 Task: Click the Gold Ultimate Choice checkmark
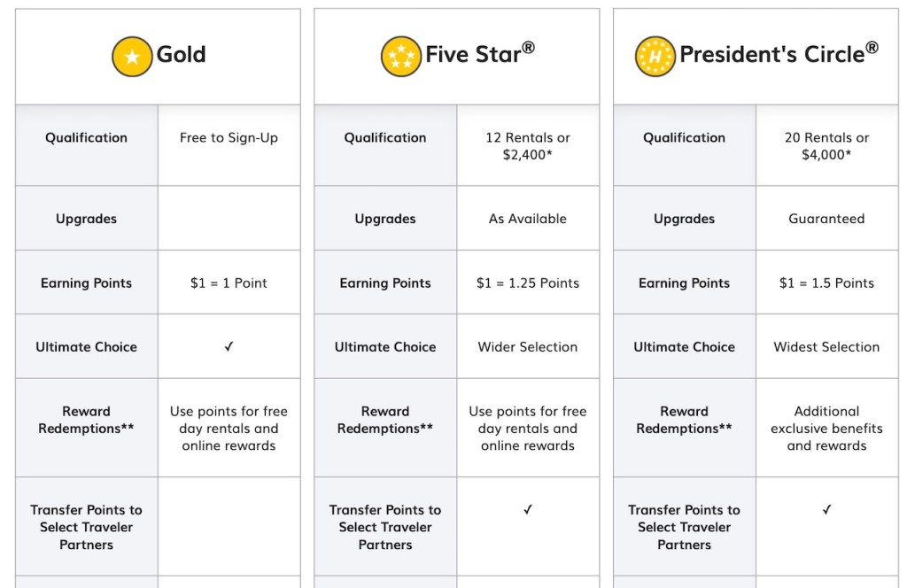point(229,347)
